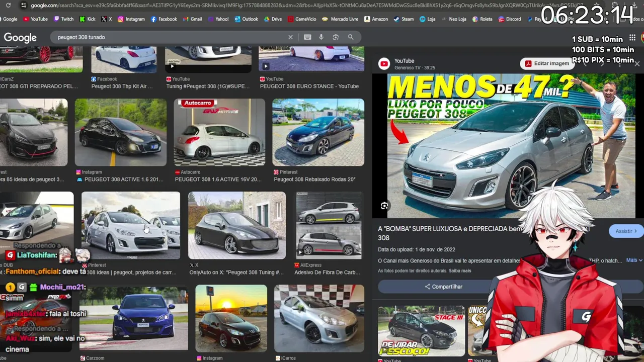
Task: Click the 'Editar imagem' button
Action: 547,63
